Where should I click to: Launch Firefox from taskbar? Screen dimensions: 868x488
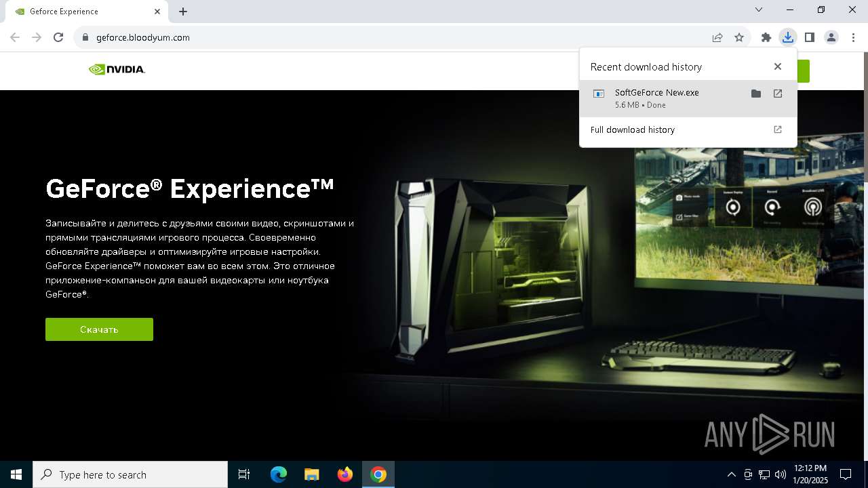tap(345, 474)
